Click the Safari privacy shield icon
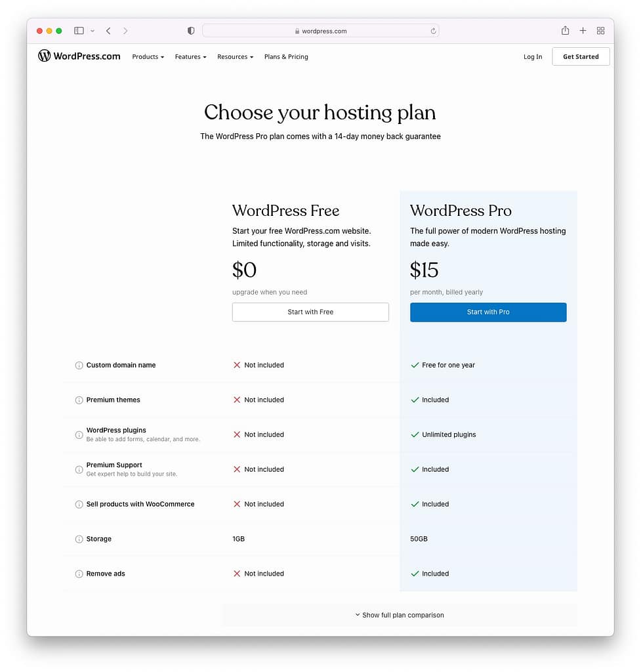Screen dimensions: 641x672 click(x=190, y=30)
